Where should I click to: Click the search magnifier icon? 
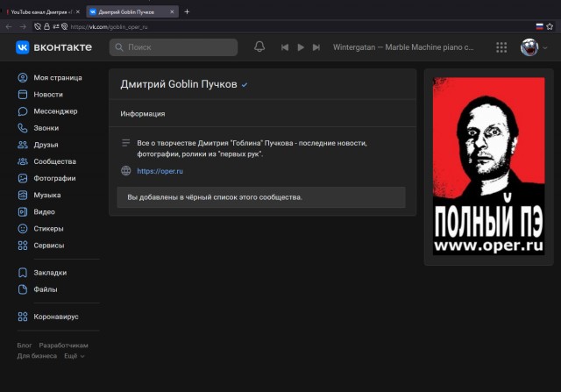[119, 47]
